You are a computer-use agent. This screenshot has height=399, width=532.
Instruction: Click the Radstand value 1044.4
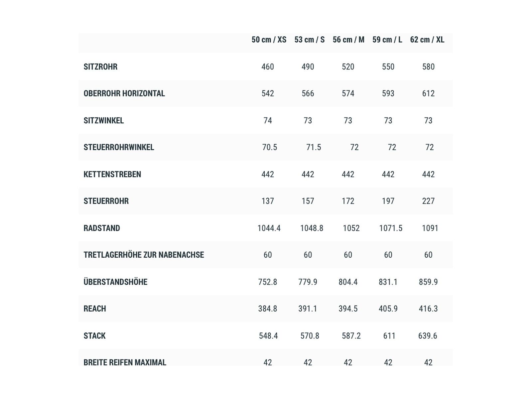click(x=269, y=228)
